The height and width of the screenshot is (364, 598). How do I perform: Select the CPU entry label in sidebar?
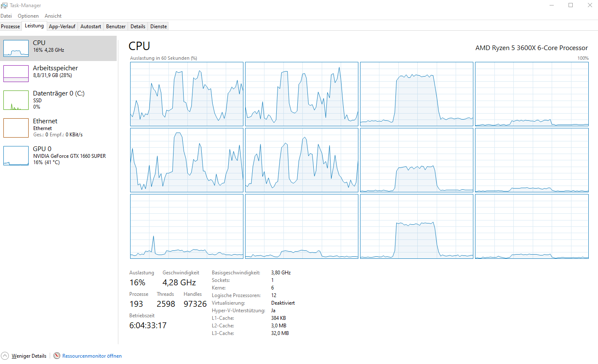point(39,43)
